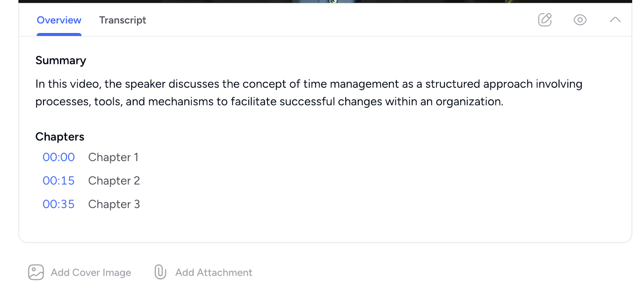Select the Chapter 3 title

(114, 204)
